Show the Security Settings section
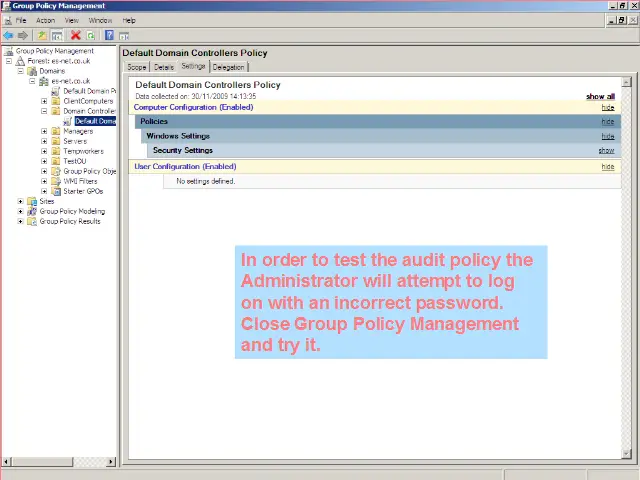The image size is (640, 480). [607, 151]
